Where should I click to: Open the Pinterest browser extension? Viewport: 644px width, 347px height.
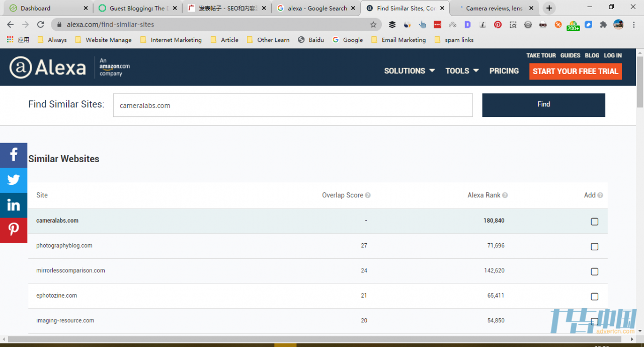pyautogui.click(x=498, y=24)
